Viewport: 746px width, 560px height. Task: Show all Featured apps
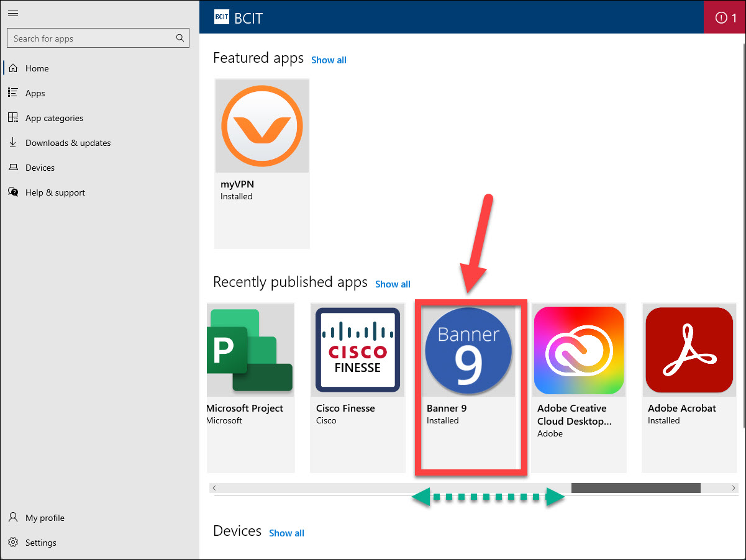(329, 60)
